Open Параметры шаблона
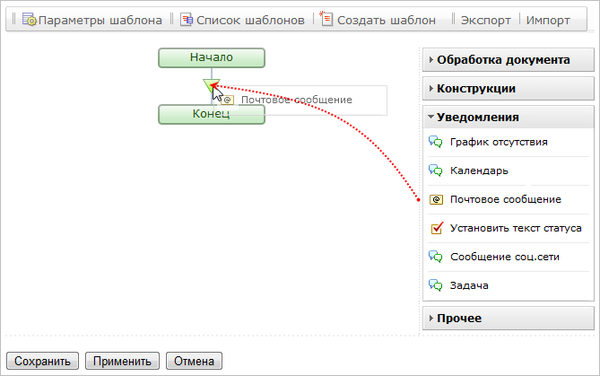The image size is (600, 376). pos(100,20)
